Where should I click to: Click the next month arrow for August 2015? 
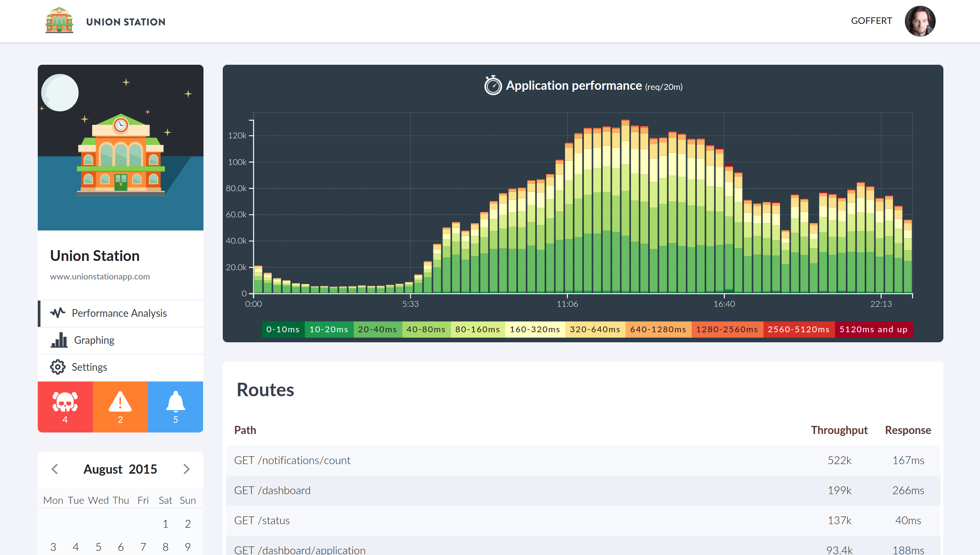tap(187, 469)
